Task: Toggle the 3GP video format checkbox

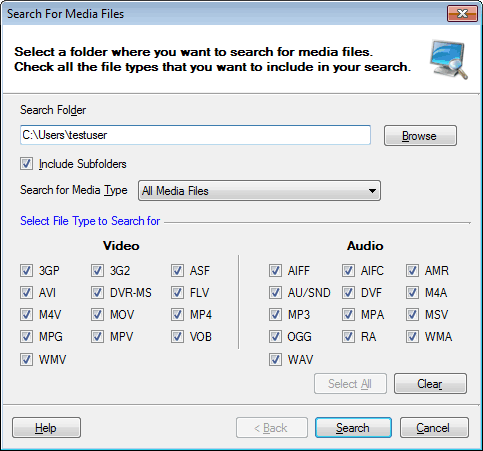Action: click(26, 271)
